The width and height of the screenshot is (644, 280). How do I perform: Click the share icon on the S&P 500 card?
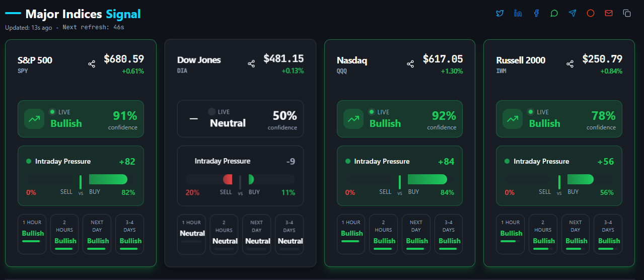coord(92,64)
